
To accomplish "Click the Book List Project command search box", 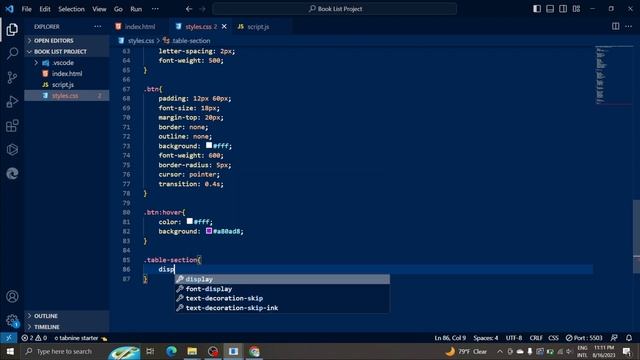I will pos(334,9).
